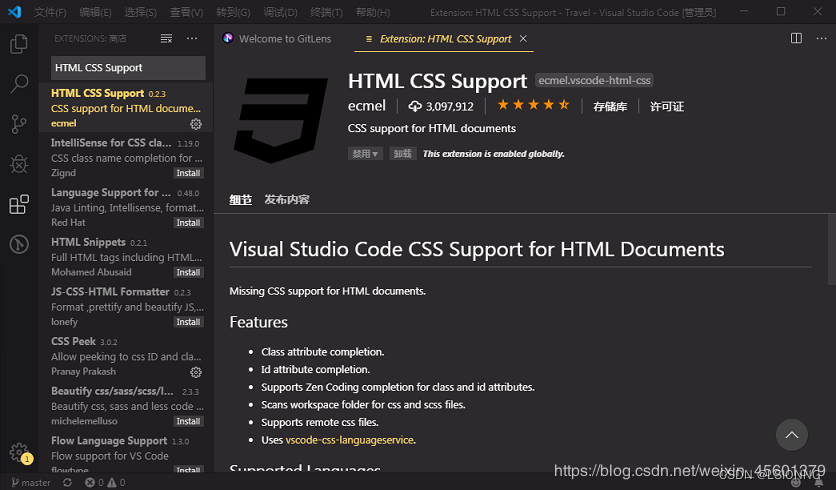This screenshot has width=836, height=490.
Task: Open gear menu for CSS Peek extension
Action: pyautogui.click(x=196, y=372)
